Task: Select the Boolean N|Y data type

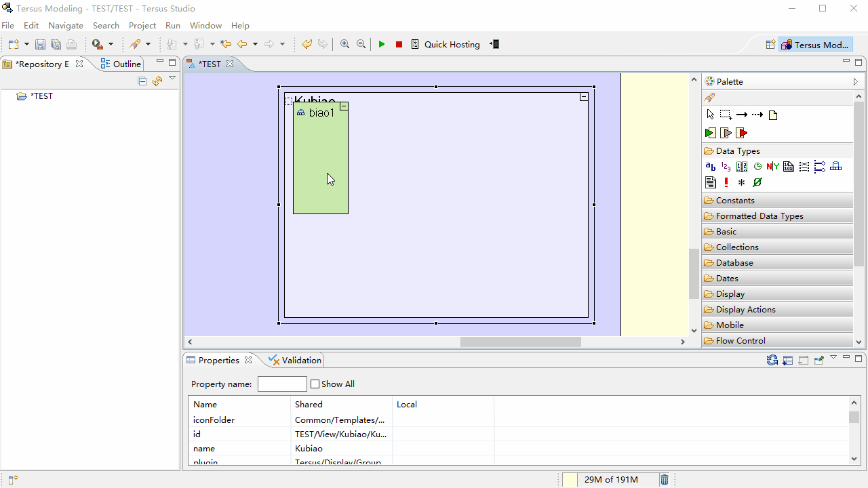Action: (x=773, y=167)
